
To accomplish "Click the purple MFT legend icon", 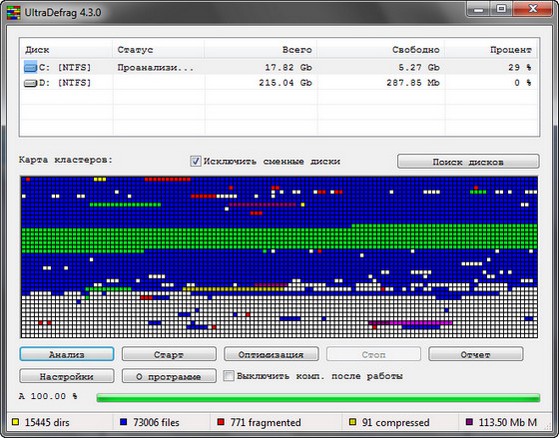I will click(x=470, y=422).
